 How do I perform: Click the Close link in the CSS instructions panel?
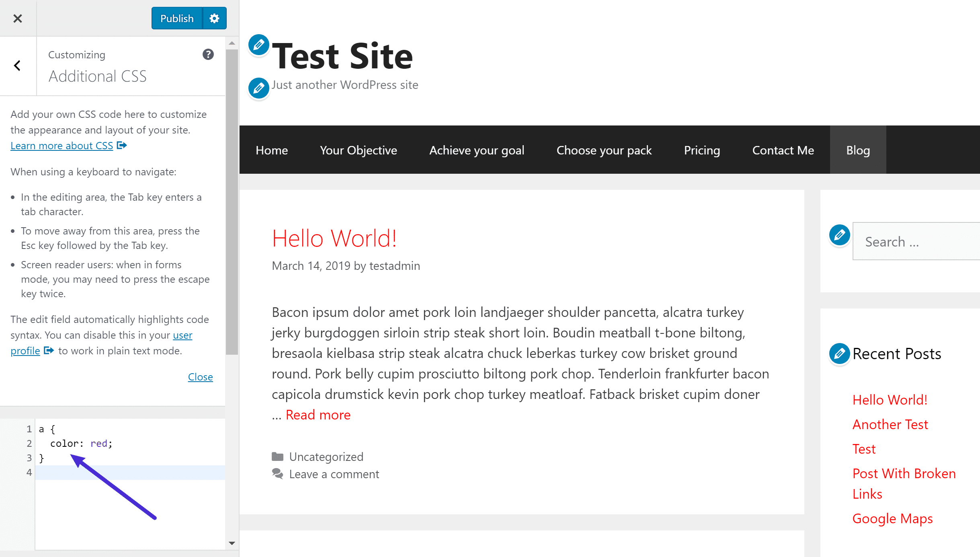coord(200,376)
